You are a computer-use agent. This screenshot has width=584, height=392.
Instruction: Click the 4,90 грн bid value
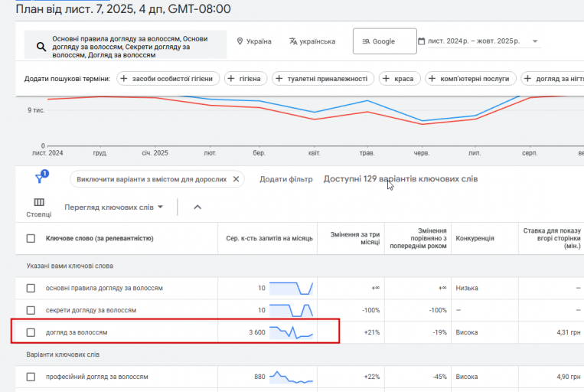click(x=569, y=377)
